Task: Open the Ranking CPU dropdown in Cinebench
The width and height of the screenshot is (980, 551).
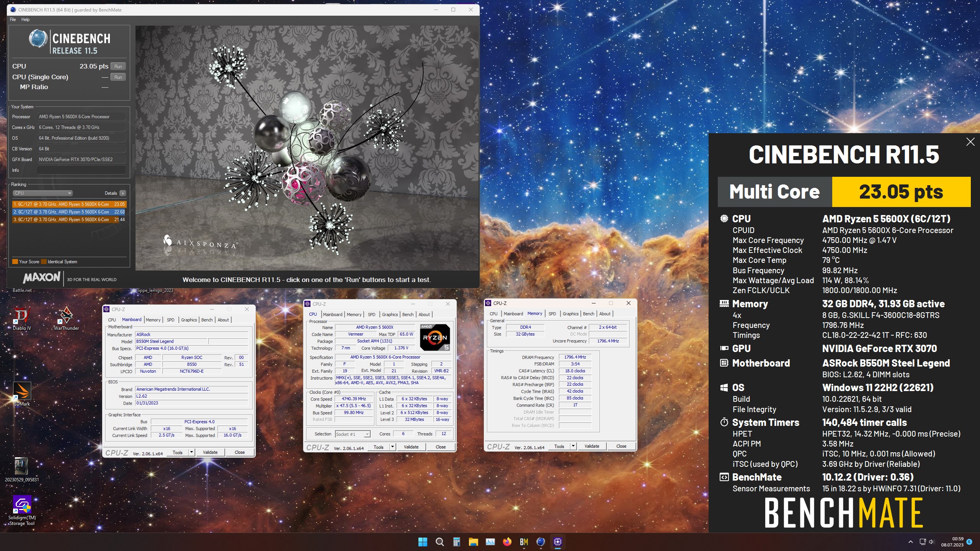Action: coord(42,193)
